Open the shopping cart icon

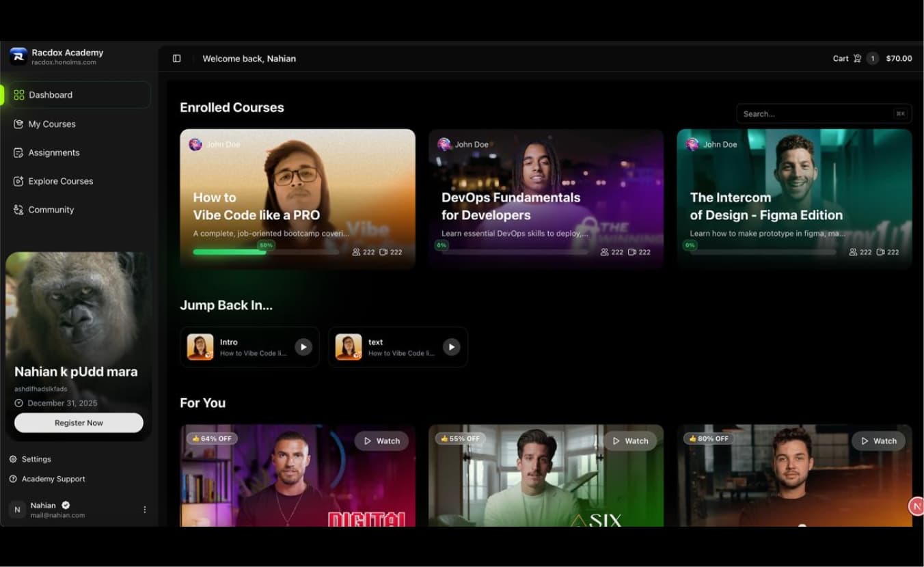pyautogui.click(x=856, y=58)
